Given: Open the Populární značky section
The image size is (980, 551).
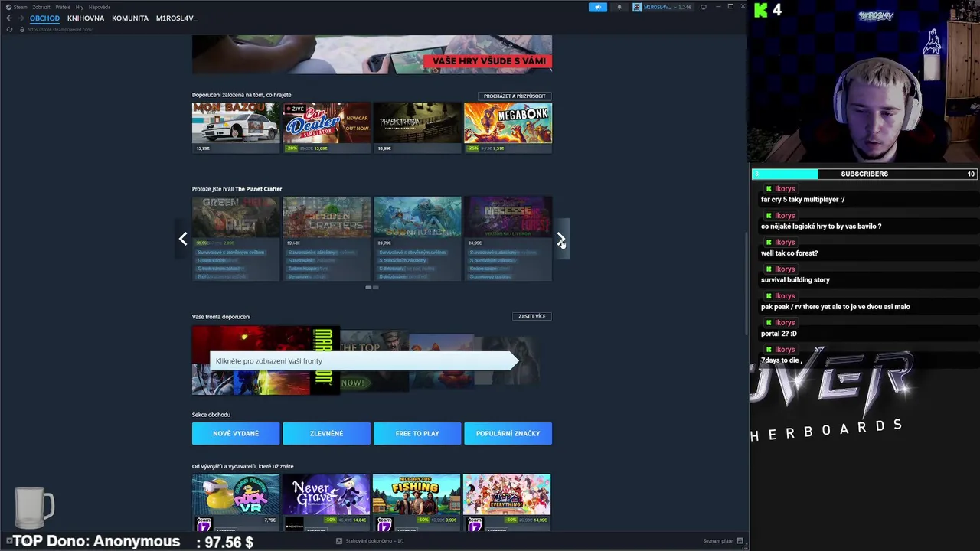Looking at the screenshot, I should coord(508,433).
